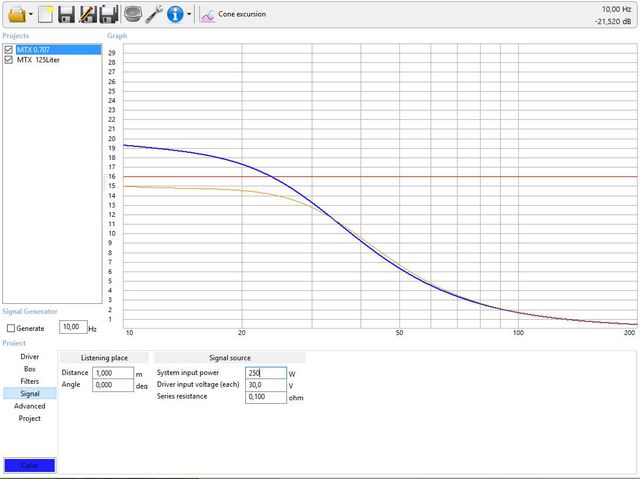Click the Projects panel label
Image resolution: width=640 pixels, height=479 pixels.
[16, 36]
